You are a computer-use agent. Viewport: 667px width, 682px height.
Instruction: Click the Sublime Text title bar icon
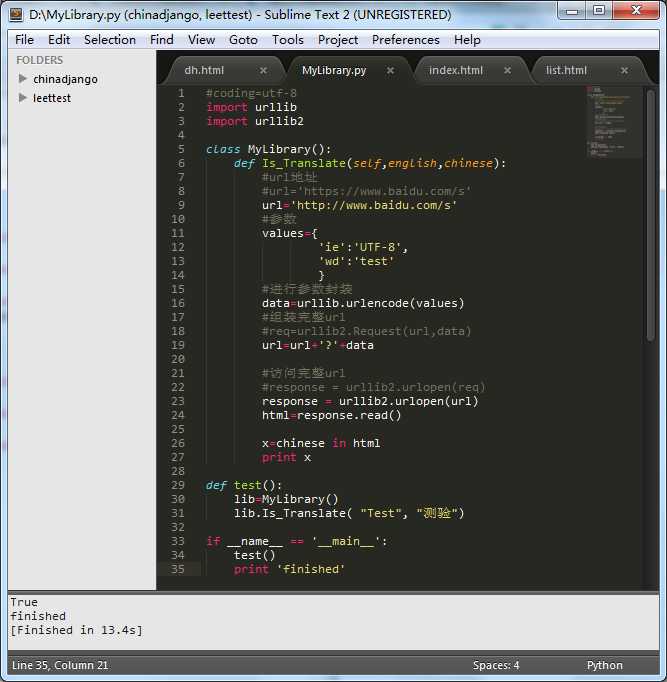pos(16,14)
